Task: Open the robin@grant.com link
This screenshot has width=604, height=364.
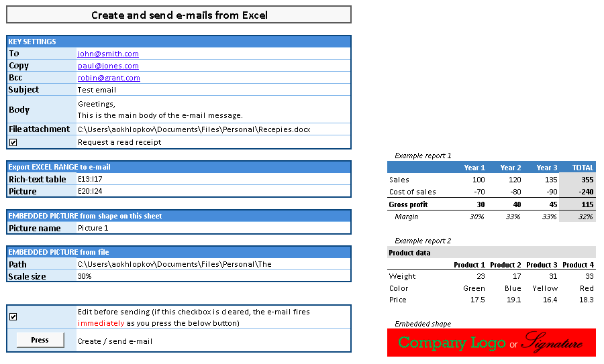Action: click(109, 78)
